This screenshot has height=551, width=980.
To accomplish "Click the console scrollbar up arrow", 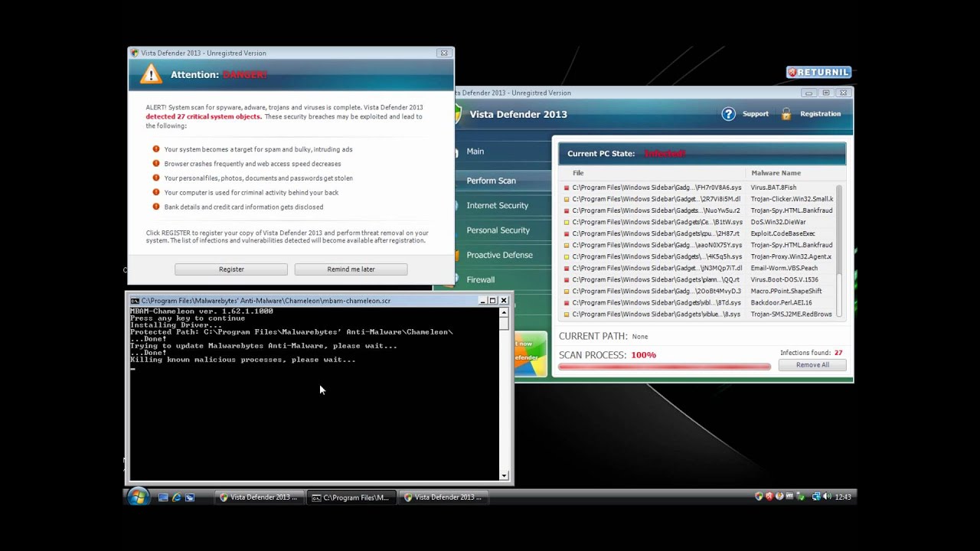I will [504, 312].
